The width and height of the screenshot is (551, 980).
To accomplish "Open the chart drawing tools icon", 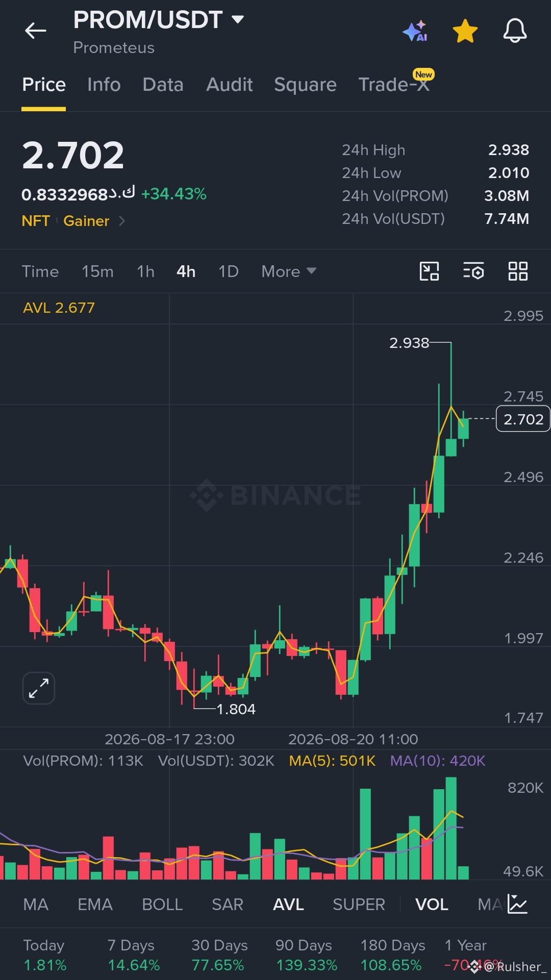I will coord(429,271).
